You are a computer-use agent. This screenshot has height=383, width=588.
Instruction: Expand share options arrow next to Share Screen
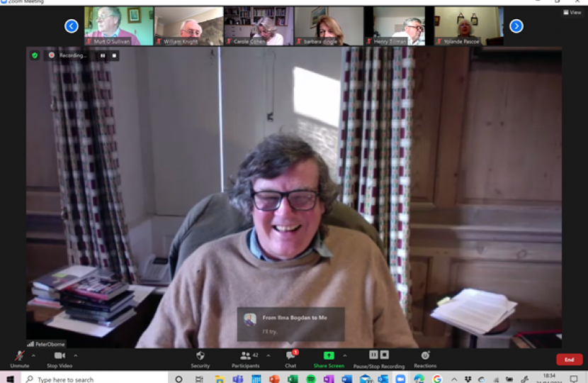(x=345, y=355)
